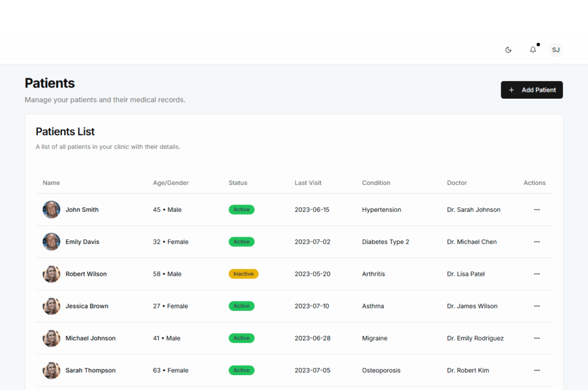The height and width of the screenshot is (390, 588).
Task: Open actions menu for John Smith
Action: (537, 210)
